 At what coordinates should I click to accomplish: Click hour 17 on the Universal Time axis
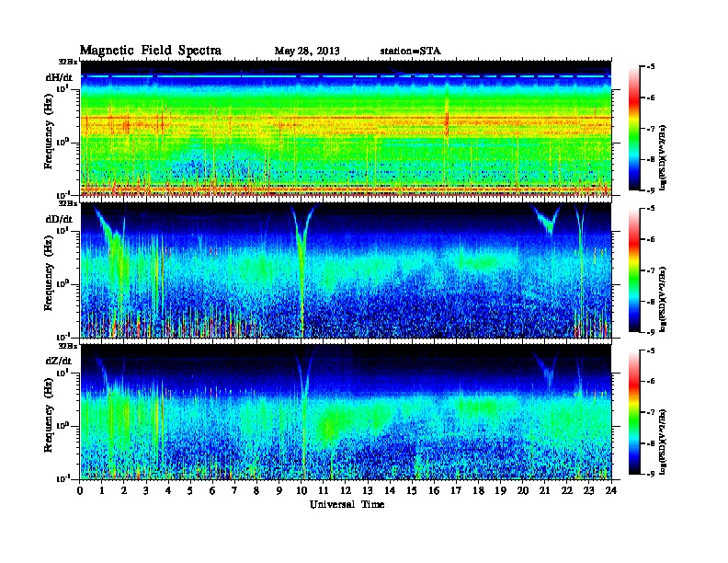coord(457,491)
